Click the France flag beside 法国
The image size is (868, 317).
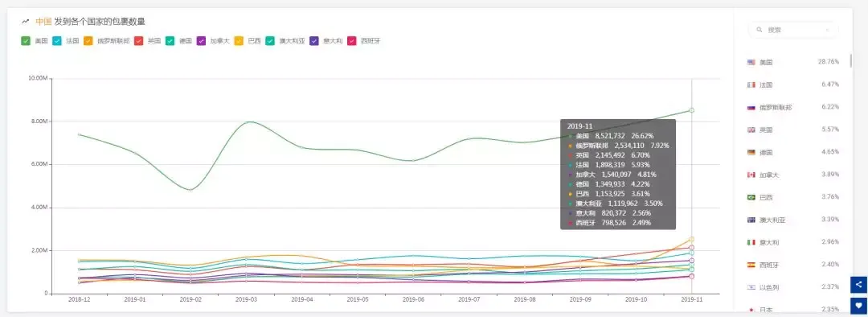point(751,84)
